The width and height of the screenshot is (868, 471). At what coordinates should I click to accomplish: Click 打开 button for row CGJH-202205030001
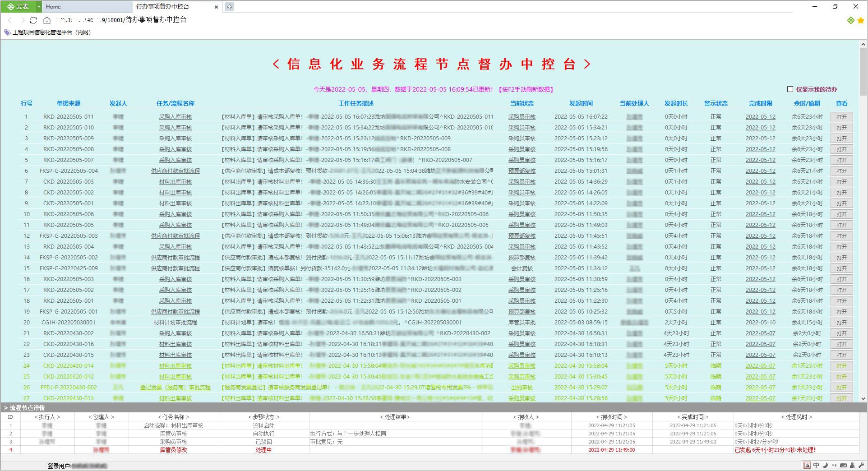(x=842, y=323)
